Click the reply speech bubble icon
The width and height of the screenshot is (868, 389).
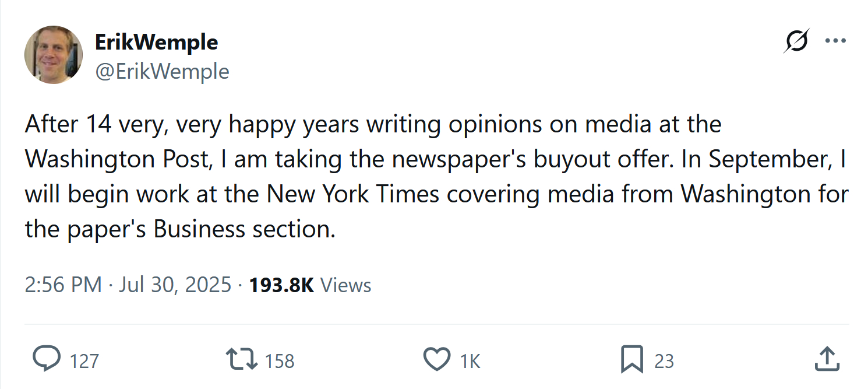47,359
